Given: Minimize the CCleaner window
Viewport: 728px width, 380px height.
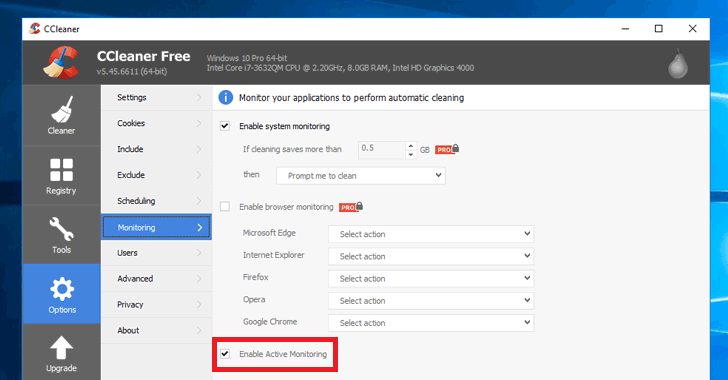Looking at the screenshot, I should (625, 29).
